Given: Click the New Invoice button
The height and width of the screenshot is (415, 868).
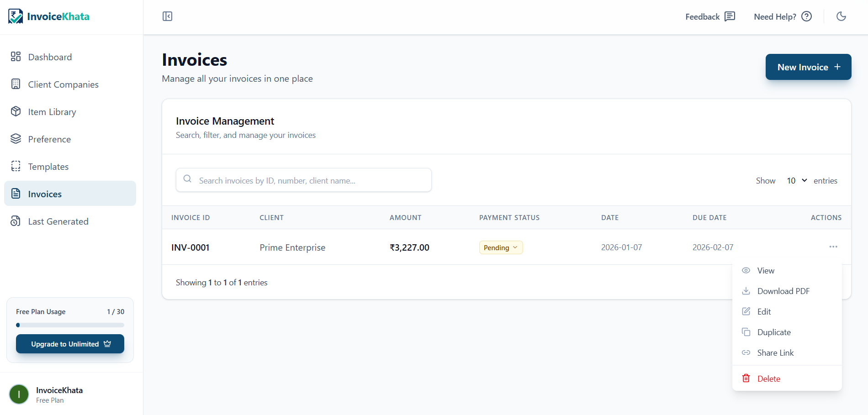Looking at the screenshot, I should (808, 67).
